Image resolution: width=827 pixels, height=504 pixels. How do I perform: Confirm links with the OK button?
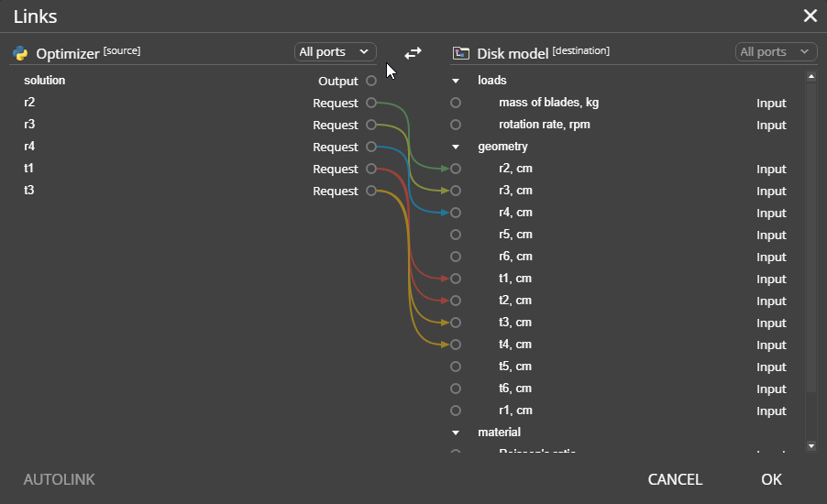coord(771,479)
